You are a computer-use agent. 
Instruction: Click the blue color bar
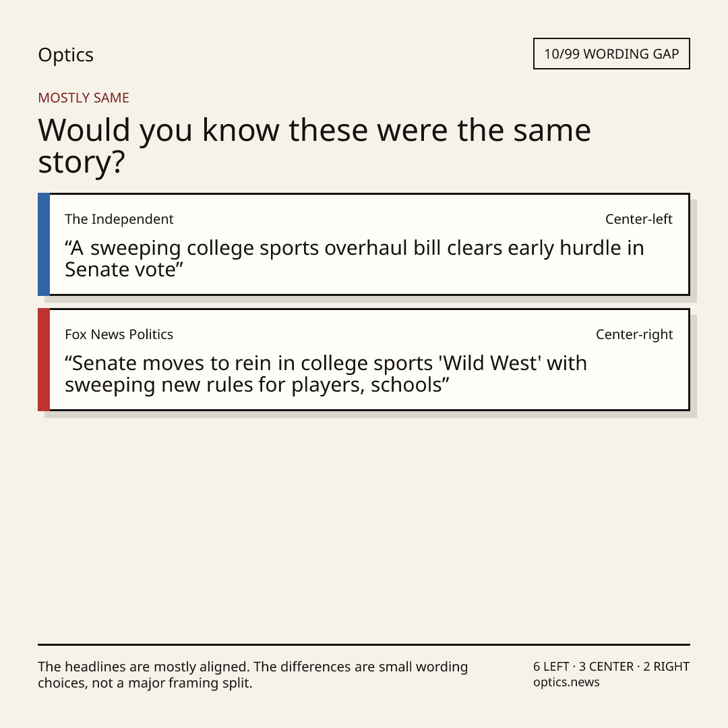[44, 244]
